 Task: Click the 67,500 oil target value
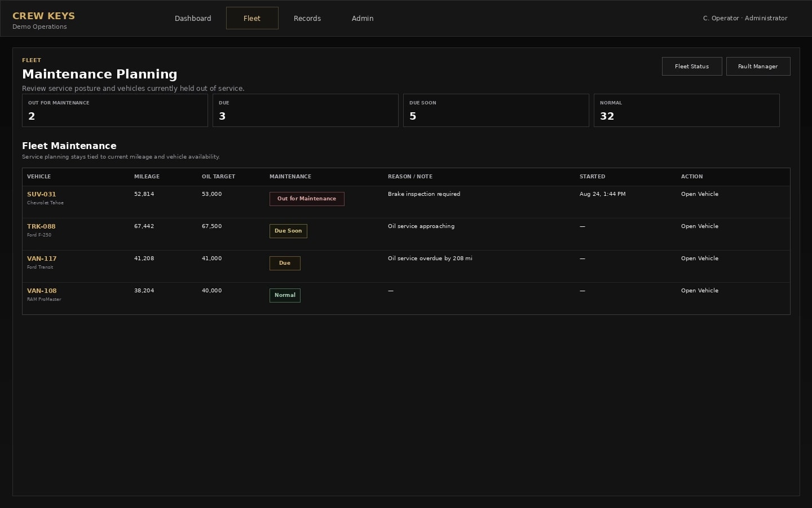point(211,226)
